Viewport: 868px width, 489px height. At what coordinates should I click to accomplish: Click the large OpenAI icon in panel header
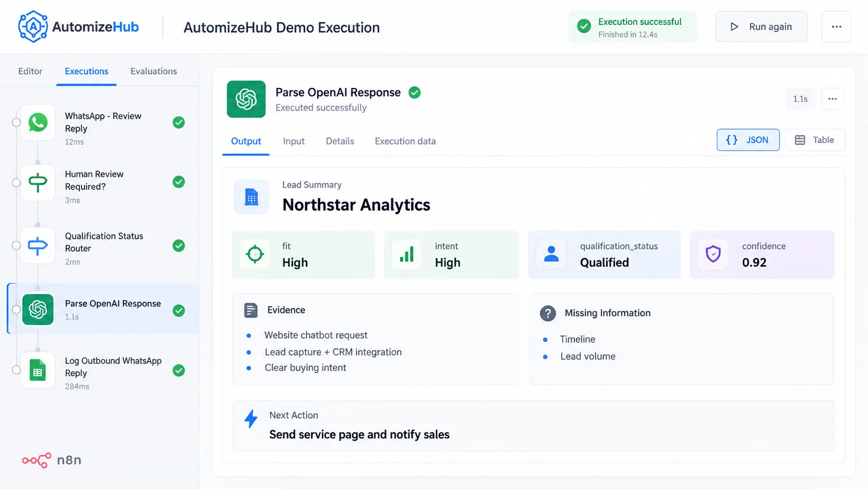(246, 99)
